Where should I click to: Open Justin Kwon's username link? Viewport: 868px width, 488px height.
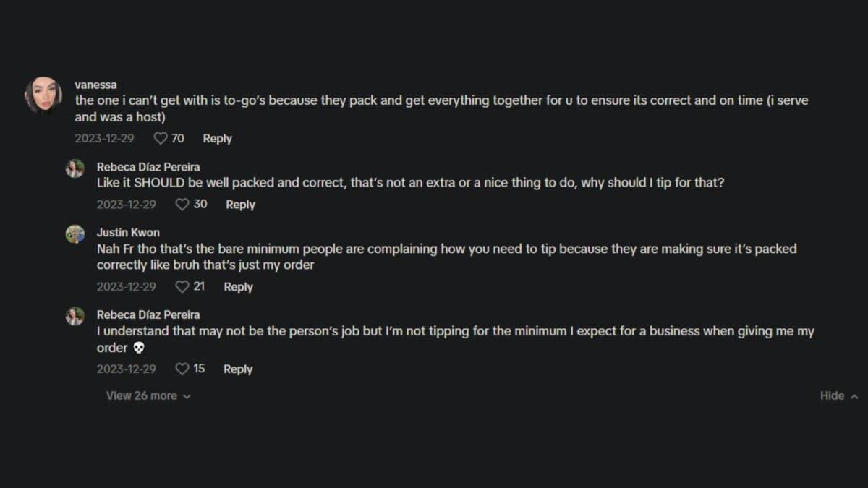pyautogui.click(x=128, y=233)
